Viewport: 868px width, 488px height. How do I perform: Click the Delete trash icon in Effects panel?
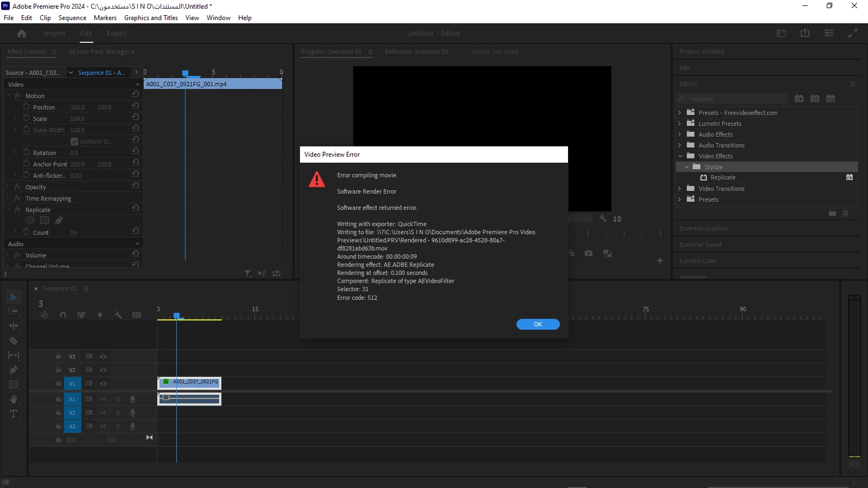click(x=845, y=213)
